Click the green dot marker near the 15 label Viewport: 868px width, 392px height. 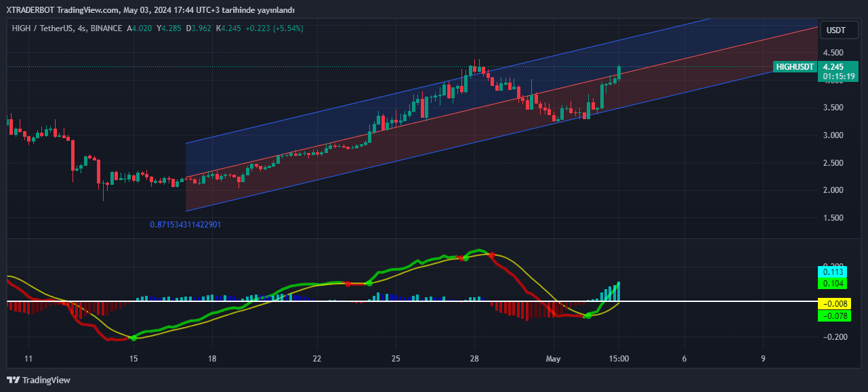click(133, 338)
